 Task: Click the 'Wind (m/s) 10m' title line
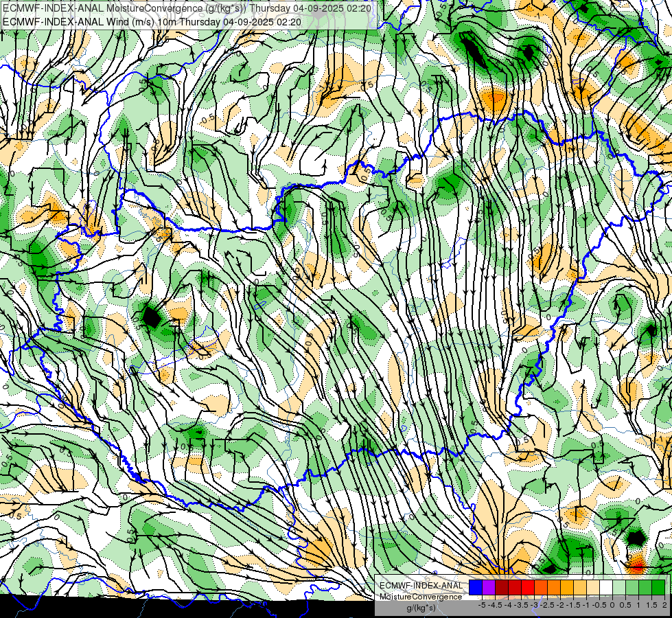(152, 22)
